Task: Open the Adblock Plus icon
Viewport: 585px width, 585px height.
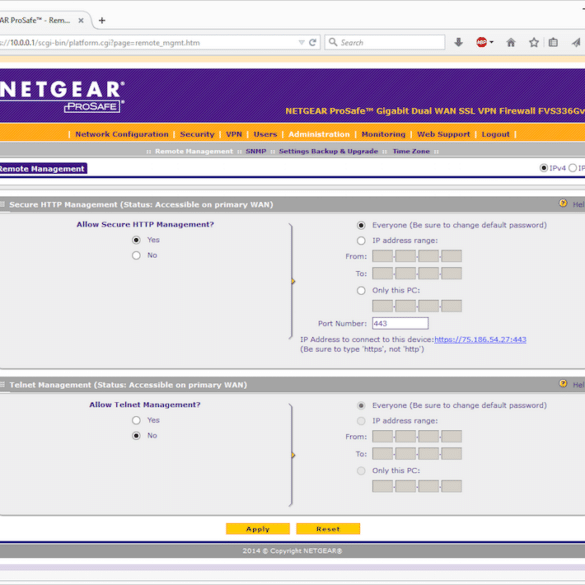Action: (x=481, y=43)
